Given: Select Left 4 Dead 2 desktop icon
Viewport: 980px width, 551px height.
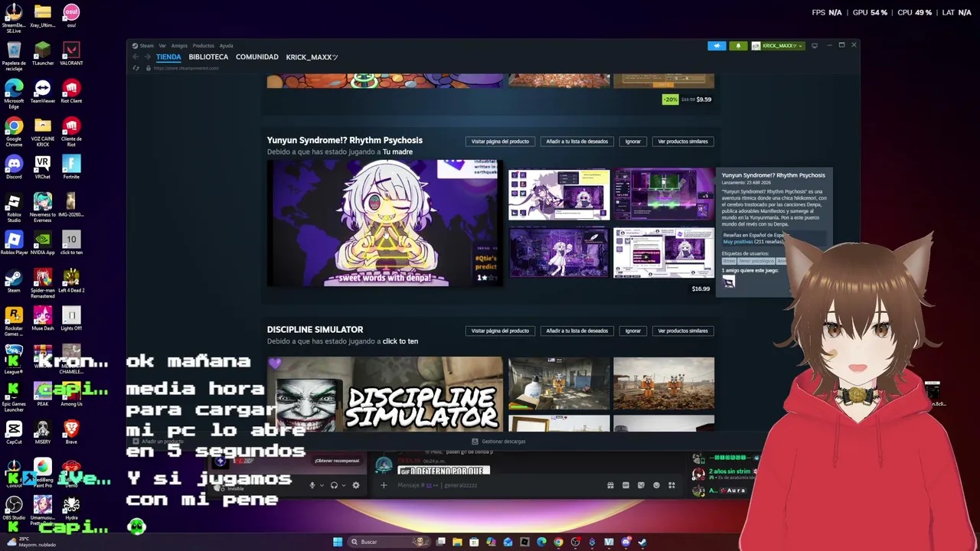Looking at the screenshot, I should (71, 281).
